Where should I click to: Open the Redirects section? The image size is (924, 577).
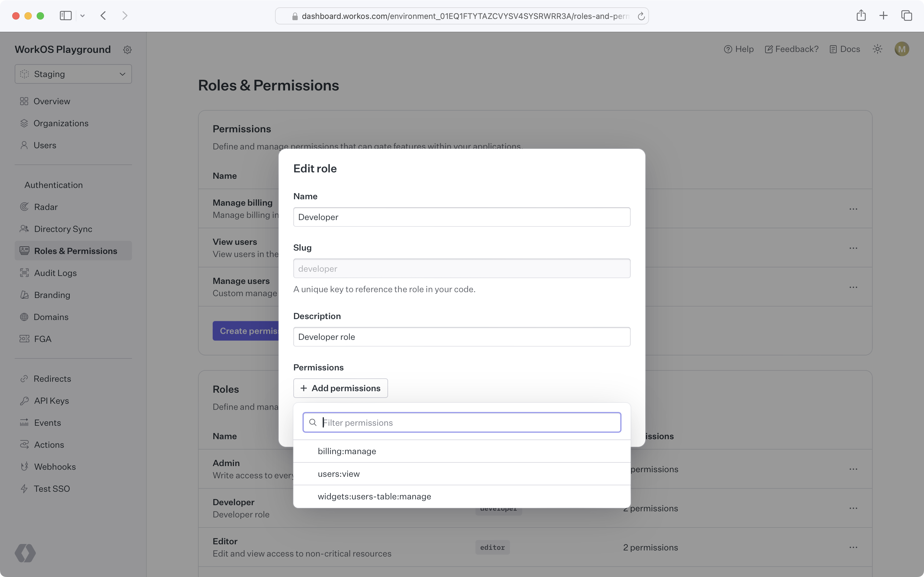coord(52,379)
